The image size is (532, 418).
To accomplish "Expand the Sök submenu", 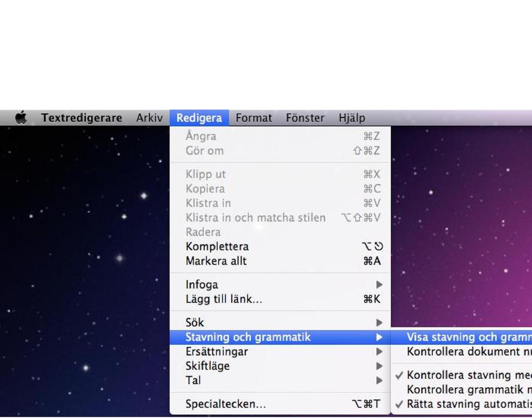I will 280,322.
